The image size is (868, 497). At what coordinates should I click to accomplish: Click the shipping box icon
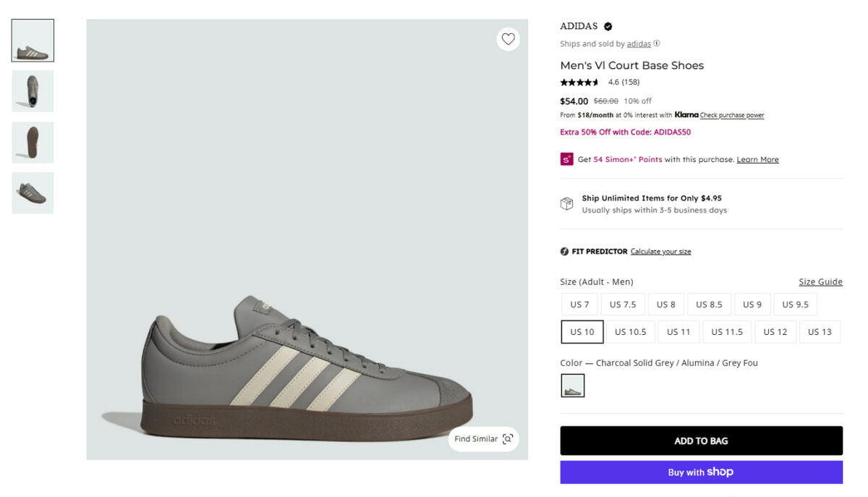pyautogui.click(x=567, y=204)
